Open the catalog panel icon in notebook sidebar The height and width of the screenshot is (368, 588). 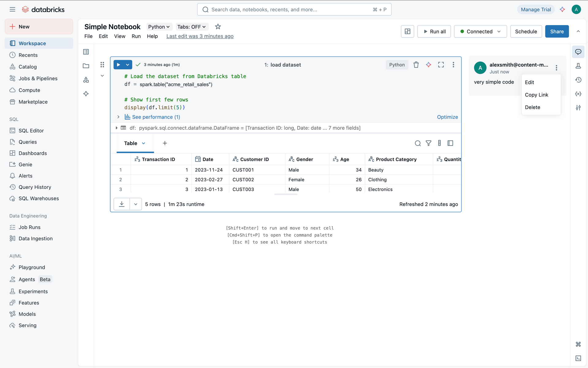(x=86, y=80)
